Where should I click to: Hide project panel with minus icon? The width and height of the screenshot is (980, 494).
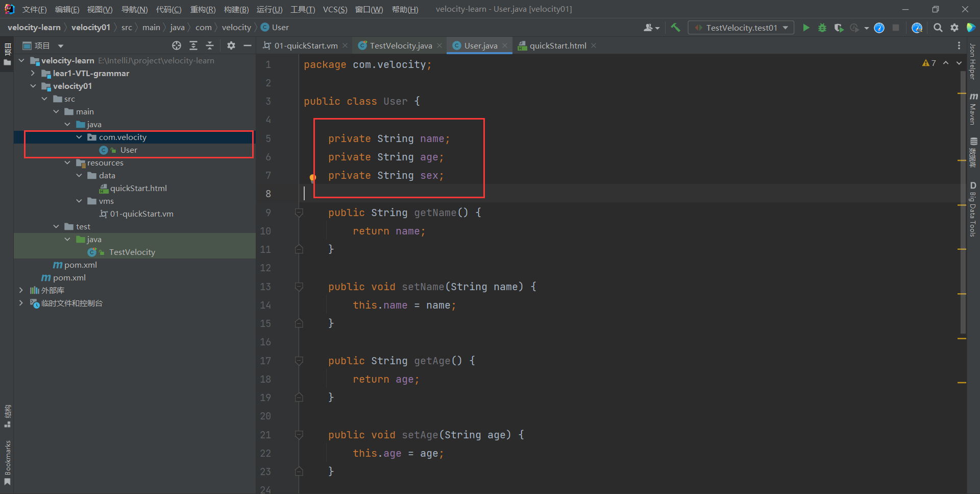[248, 45]
